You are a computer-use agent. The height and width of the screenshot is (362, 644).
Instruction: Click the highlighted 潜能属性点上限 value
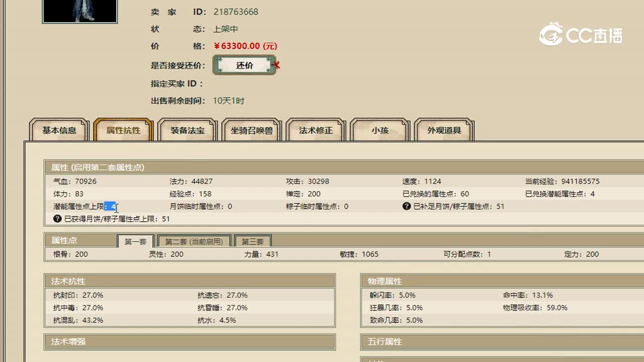(x=111, y=206)
